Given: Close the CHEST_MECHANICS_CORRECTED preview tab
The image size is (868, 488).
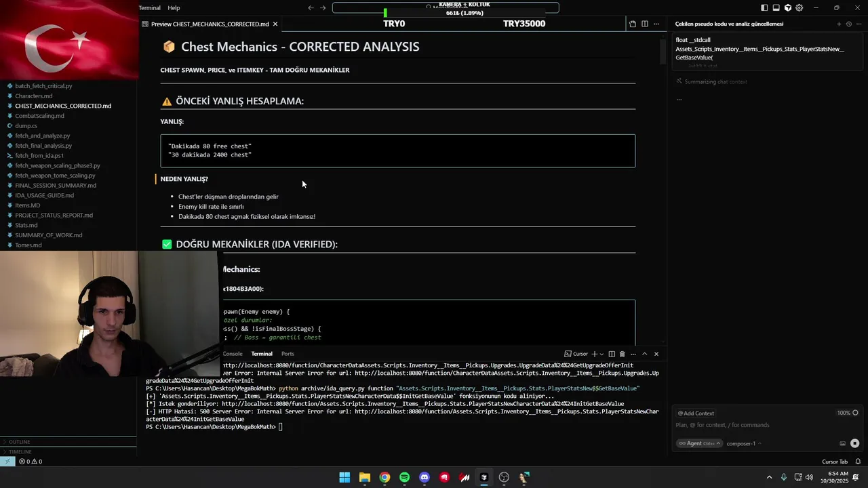Looking at the screenshot, I should click(x=275, y=24).
